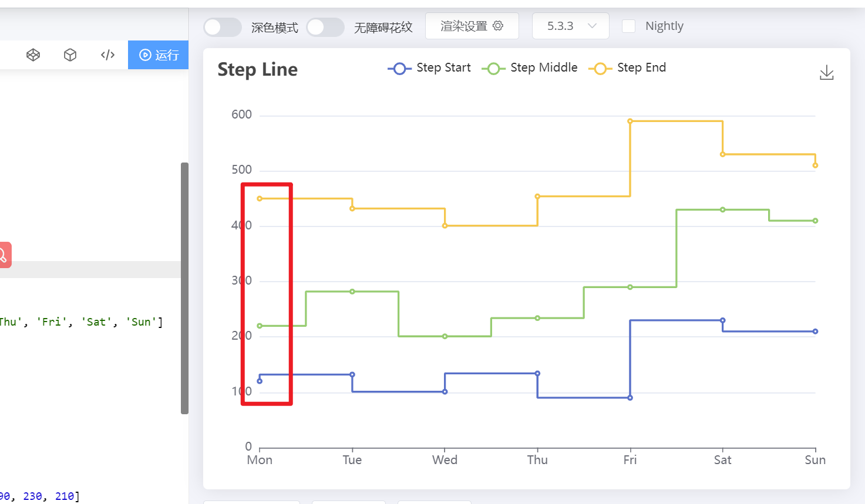Enable the Nightly checkbox
The width and height of the screenshot is (865, 504).
coord(628,26)
